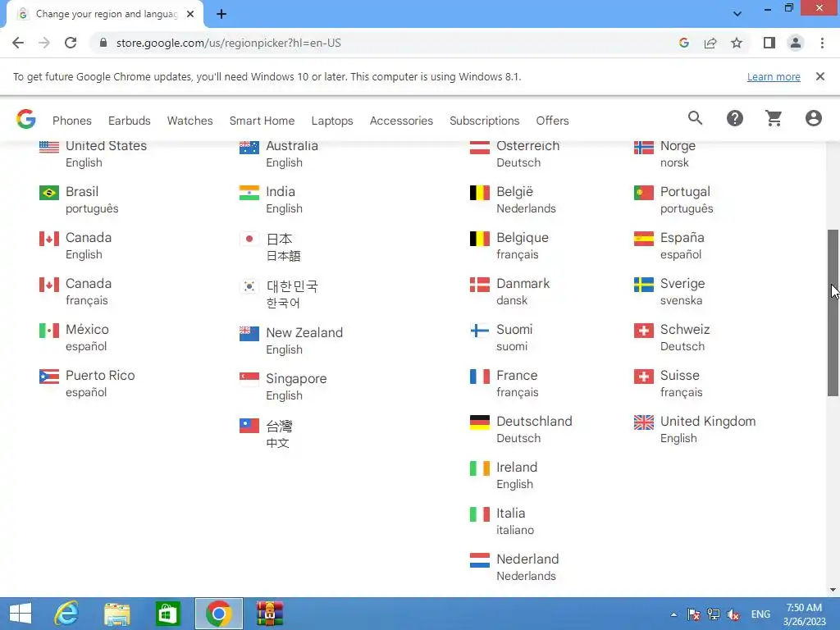Click the network tray icon
The image size is (840, 630).
(713, 614)
